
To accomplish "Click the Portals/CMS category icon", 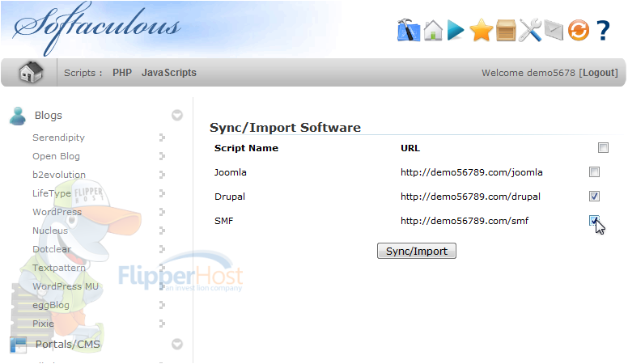I will [x=18, y=345].
